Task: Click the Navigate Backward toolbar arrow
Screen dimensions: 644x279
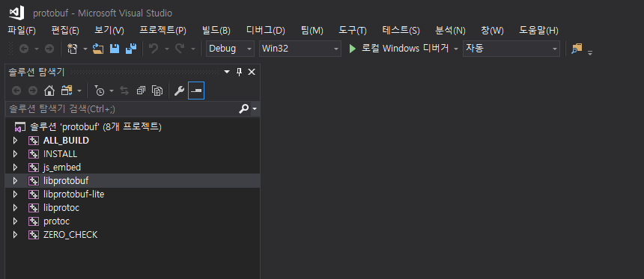Action: pos(24,49)
